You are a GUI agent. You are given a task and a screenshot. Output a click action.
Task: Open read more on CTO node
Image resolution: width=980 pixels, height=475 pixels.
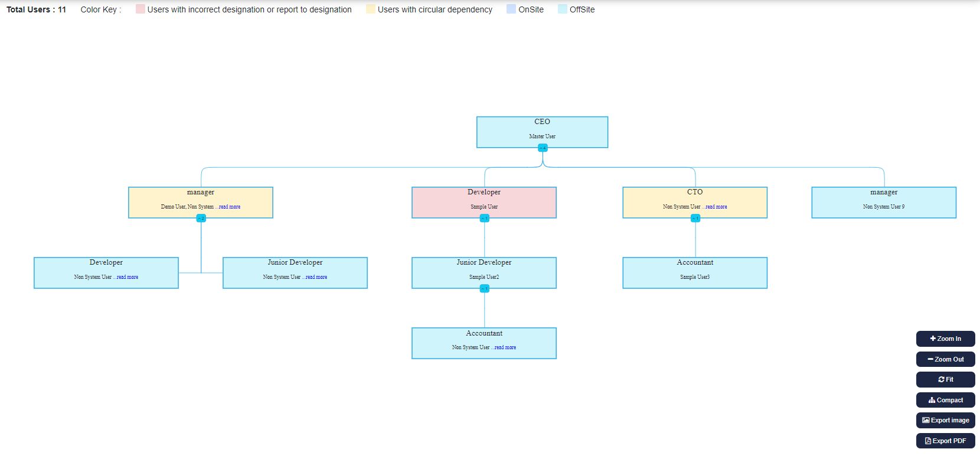coord(716,207)
